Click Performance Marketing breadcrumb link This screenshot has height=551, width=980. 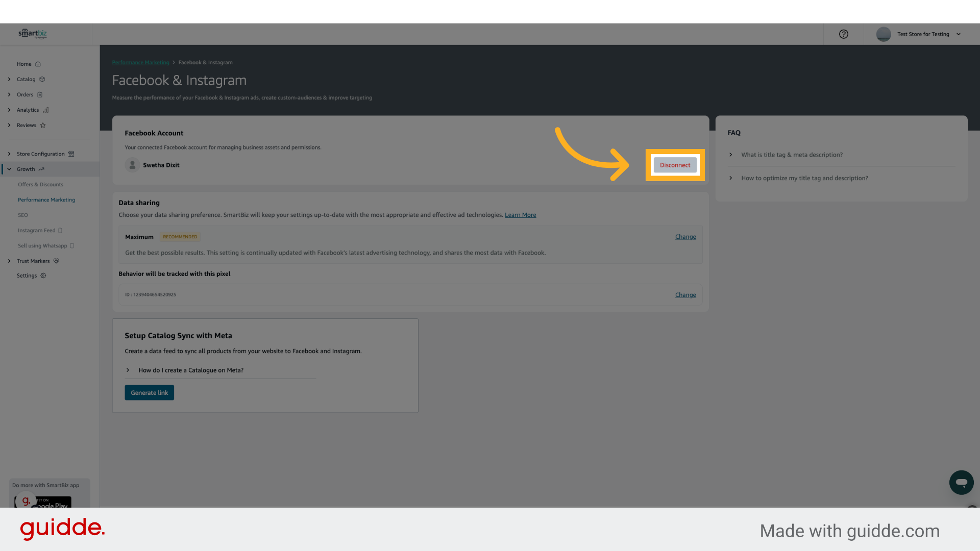click(140, 62)
